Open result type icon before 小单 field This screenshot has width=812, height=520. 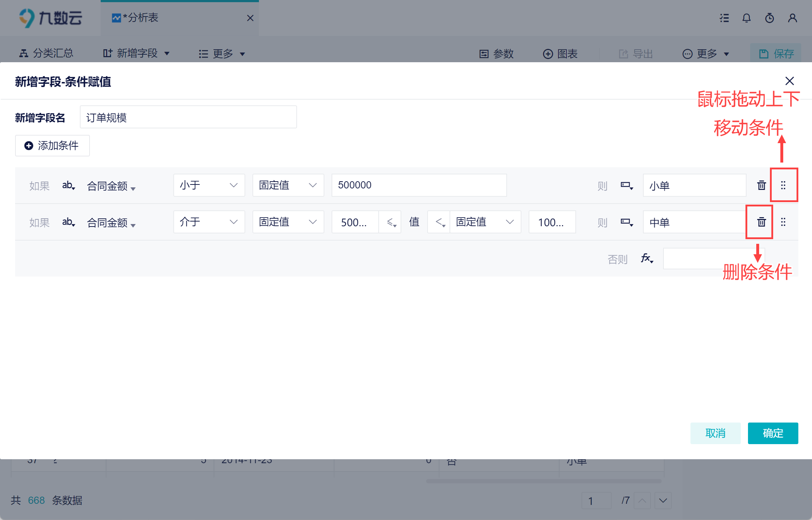point(626,186)
